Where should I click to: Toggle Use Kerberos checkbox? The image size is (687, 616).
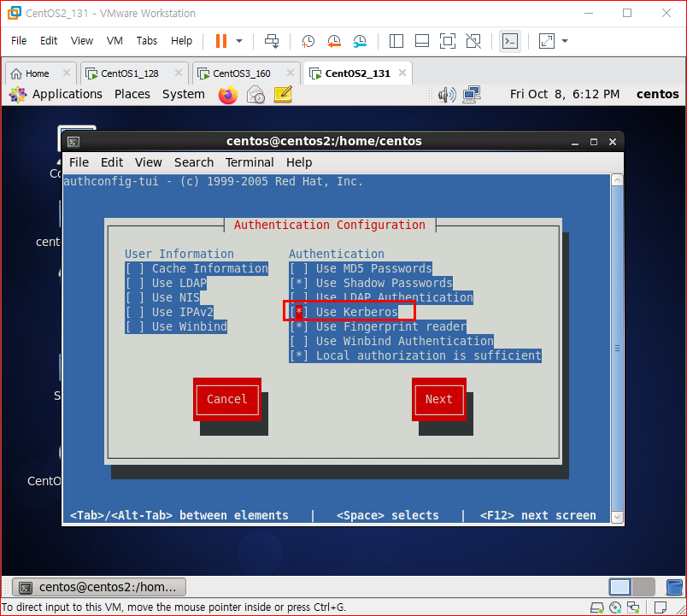click(x=343, y=312)
